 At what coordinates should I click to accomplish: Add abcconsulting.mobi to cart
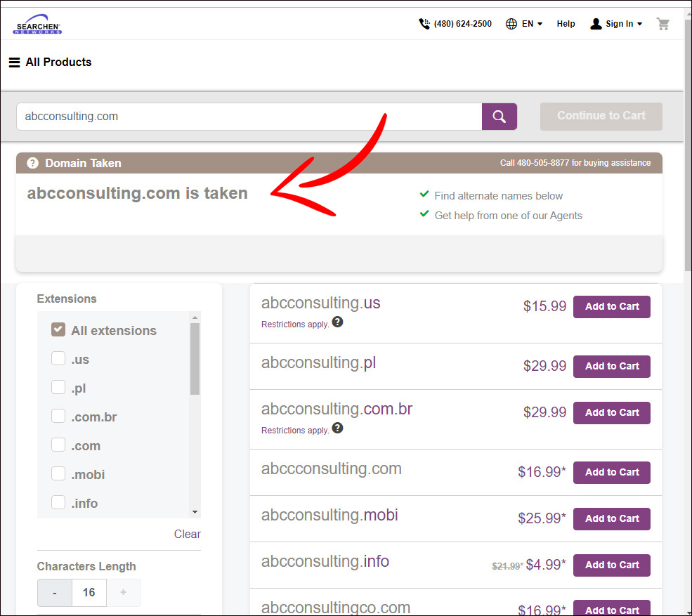612,518
